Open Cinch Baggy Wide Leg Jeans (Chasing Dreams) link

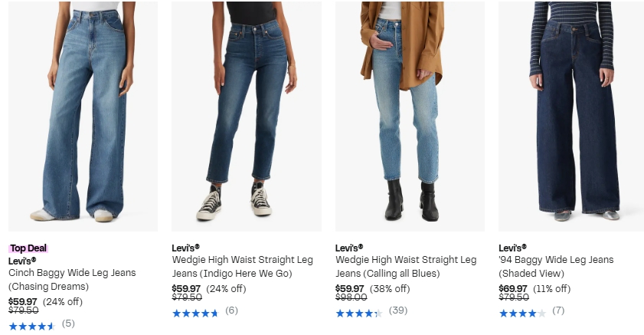[x=72, y=280]
